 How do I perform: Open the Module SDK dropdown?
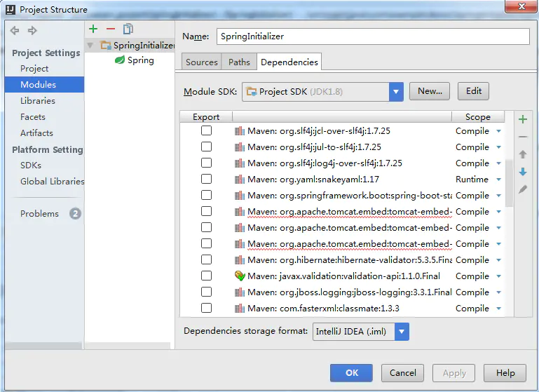[x=396, y=92]
